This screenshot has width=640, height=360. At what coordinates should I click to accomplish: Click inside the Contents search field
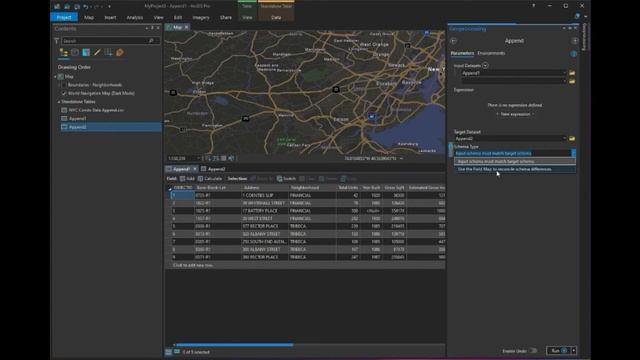105,41
